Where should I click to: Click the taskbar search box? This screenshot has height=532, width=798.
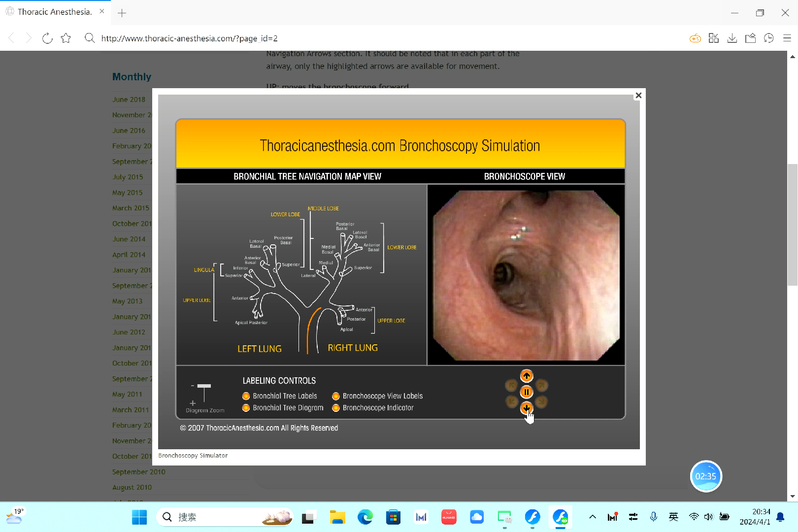(225, 517)
